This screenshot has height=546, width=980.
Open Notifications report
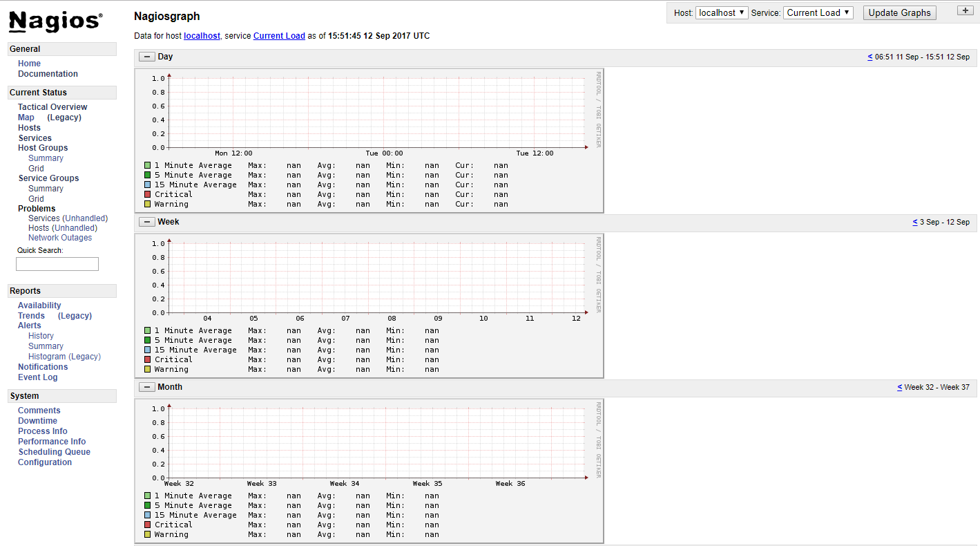[43, 367]
